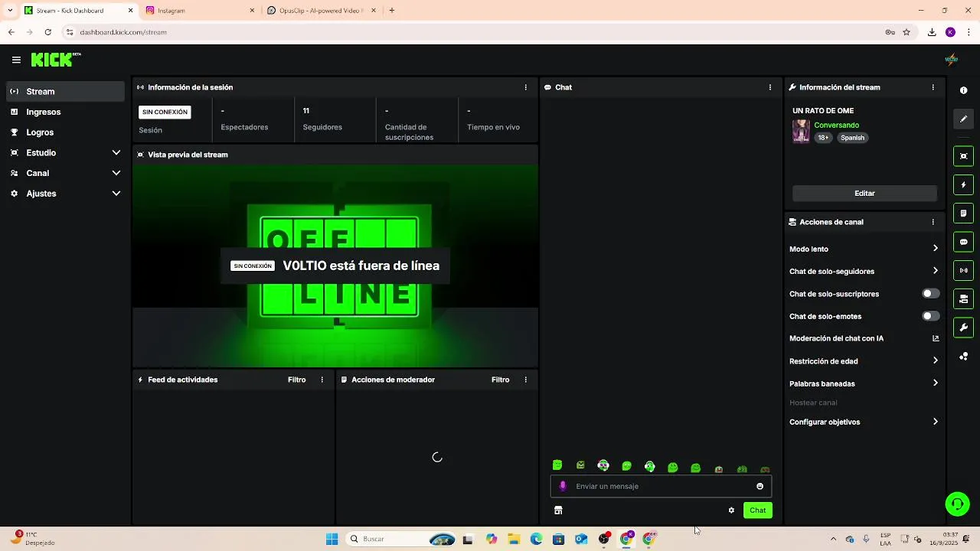Open the info icon in the right rail
Screen dimensions: 980x551
tap(963, 90)
